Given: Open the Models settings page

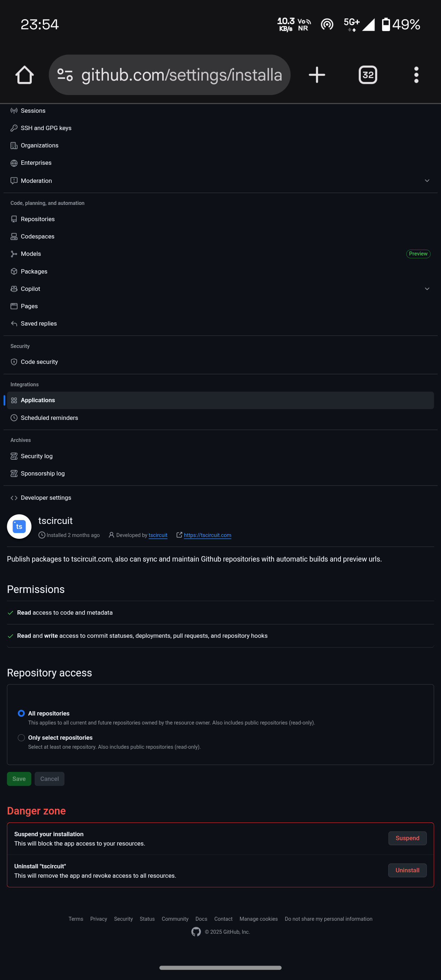Looking at the screenshot, I should (x=31, y=254).
